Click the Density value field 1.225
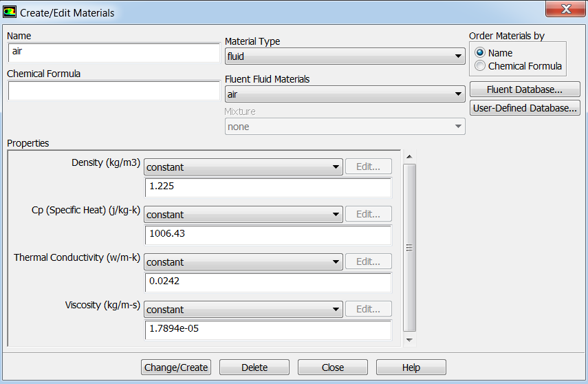This screenshot has height=384, width=588. [268, 188]
